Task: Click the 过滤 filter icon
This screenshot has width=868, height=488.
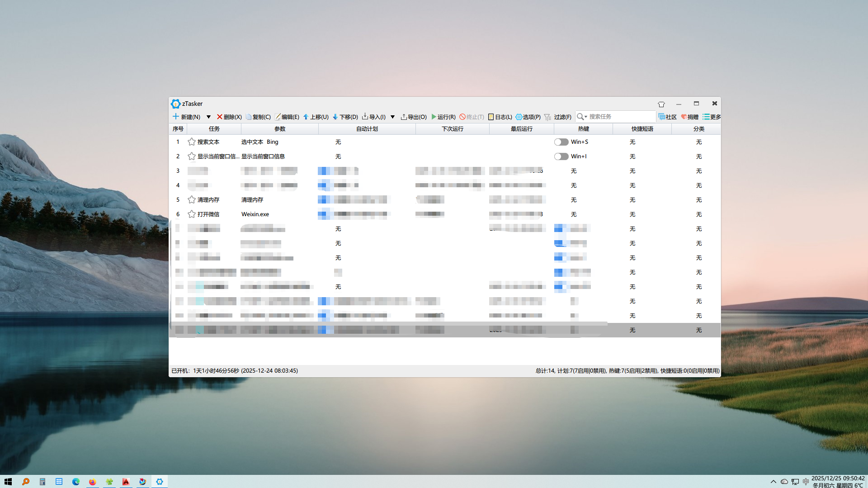Action: click(x=547, y=117)
